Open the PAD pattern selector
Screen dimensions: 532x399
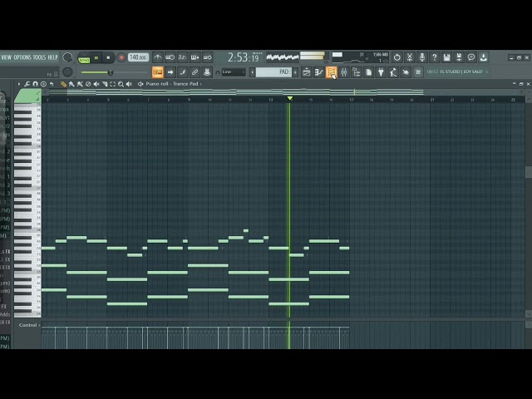point(273,72)
